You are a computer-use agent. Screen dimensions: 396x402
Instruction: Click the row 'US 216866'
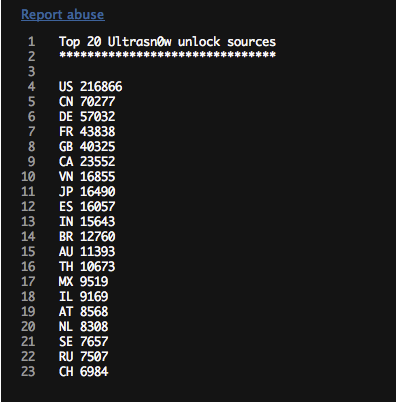[91, 87]
